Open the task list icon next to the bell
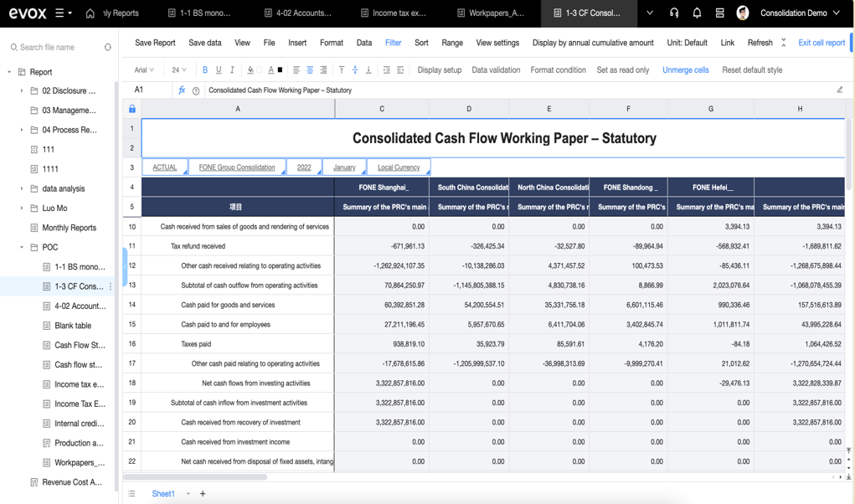 [x=720, y=13]
